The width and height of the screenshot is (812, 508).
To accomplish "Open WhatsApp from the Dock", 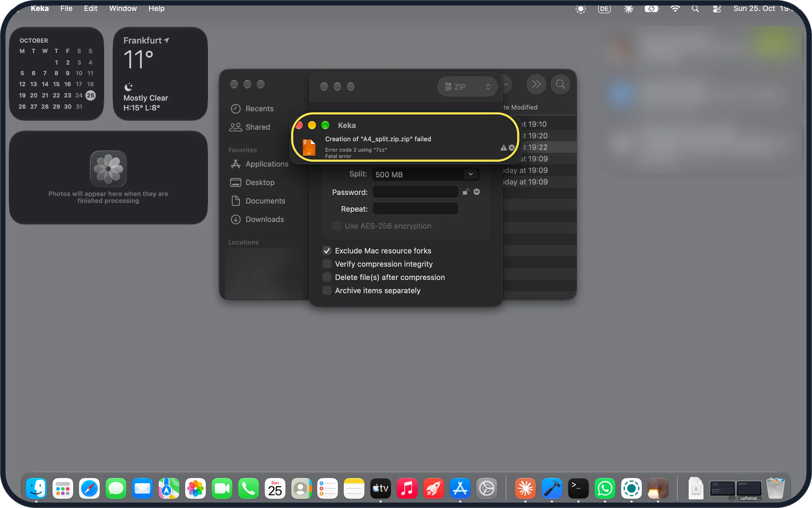I will pos(605,488).
